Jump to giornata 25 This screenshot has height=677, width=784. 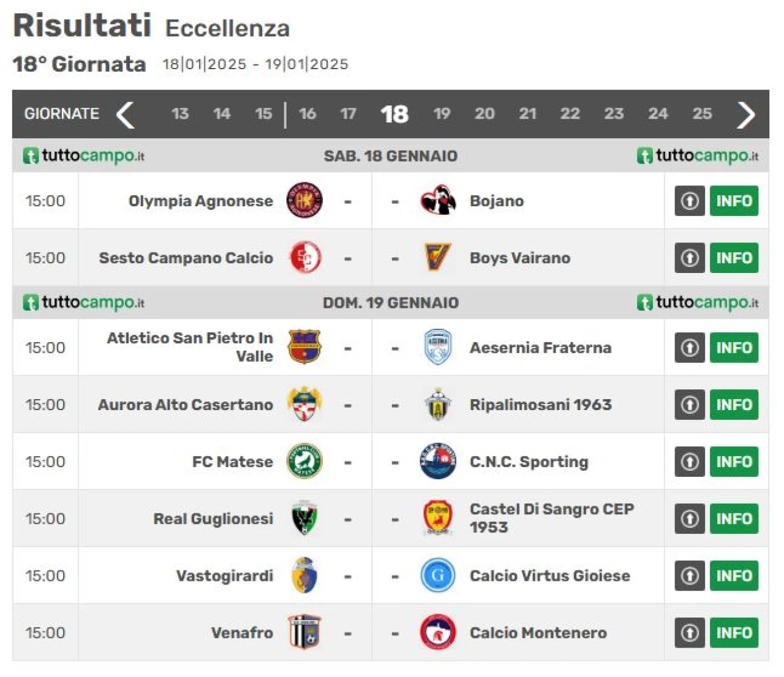tap(702, 114)
